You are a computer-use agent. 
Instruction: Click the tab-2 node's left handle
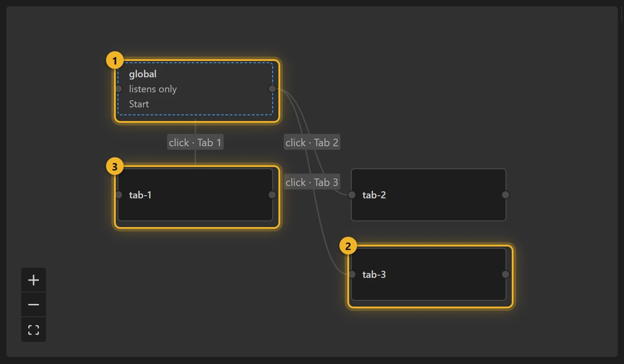click(352, 195)
